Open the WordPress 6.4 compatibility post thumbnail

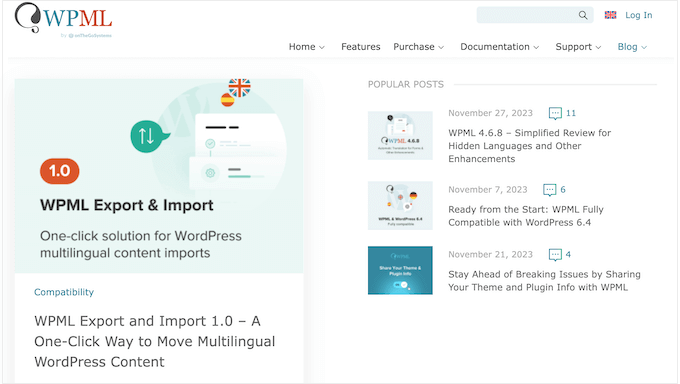[x=400, y=205]
